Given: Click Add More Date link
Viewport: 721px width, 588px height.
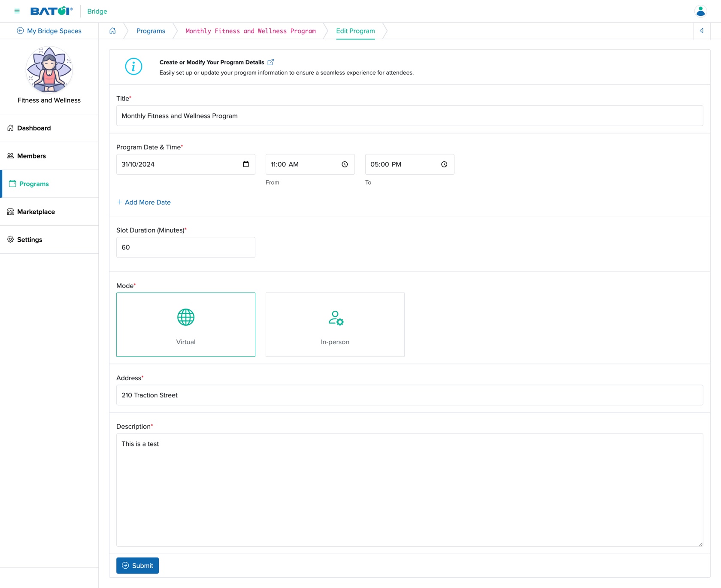Looking at the screenshot, I should [144, 202].
